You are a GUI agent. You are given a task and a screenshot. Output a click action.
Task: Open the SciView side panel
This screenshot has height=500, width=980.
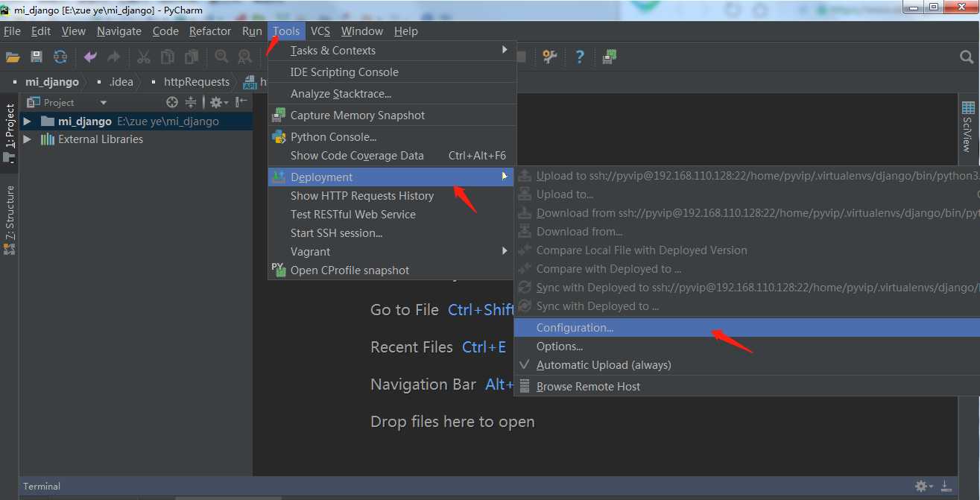968,127
